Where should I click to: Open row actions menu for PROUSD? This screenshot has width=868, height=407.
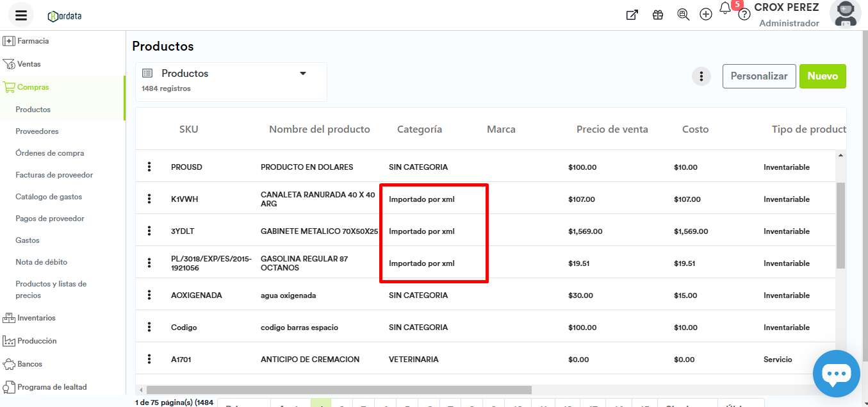(x=149, y=167)
